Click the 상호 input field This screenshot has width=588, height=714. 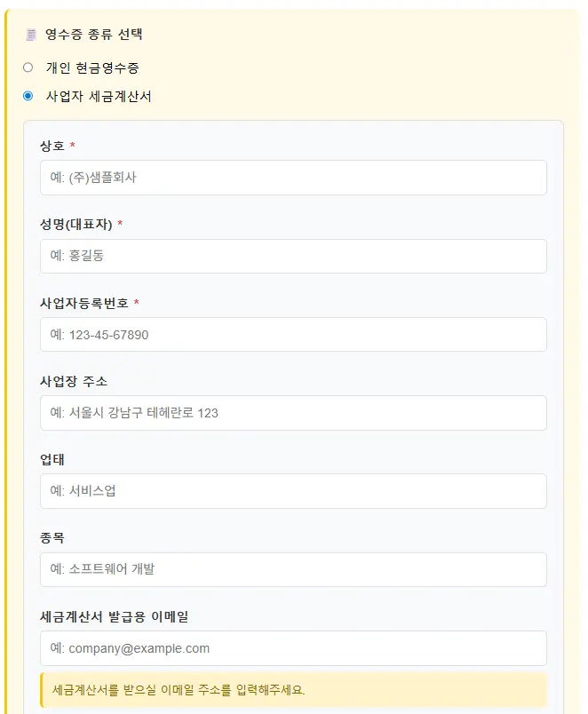click(293, 178)
